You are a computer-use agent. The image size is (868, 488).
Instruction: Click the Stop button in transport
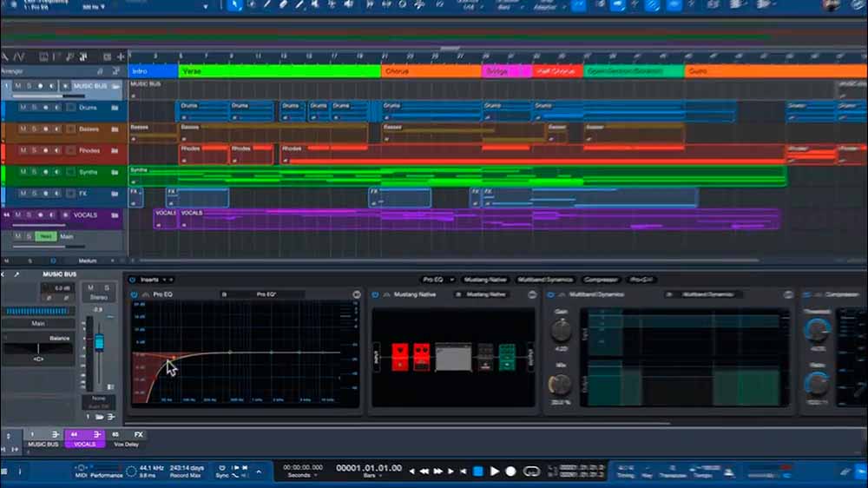pos(478,472)
